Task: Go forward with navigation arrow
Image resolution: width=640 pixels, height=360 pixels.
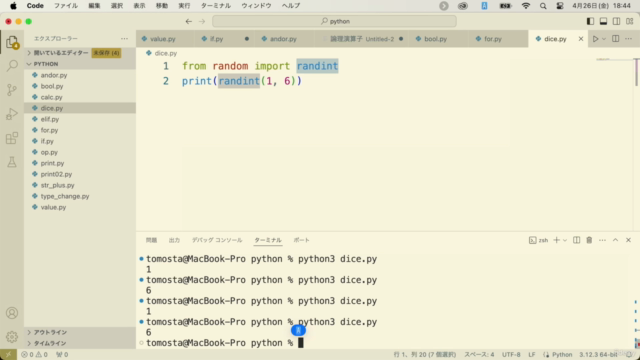Action: [x=202, y=21]
